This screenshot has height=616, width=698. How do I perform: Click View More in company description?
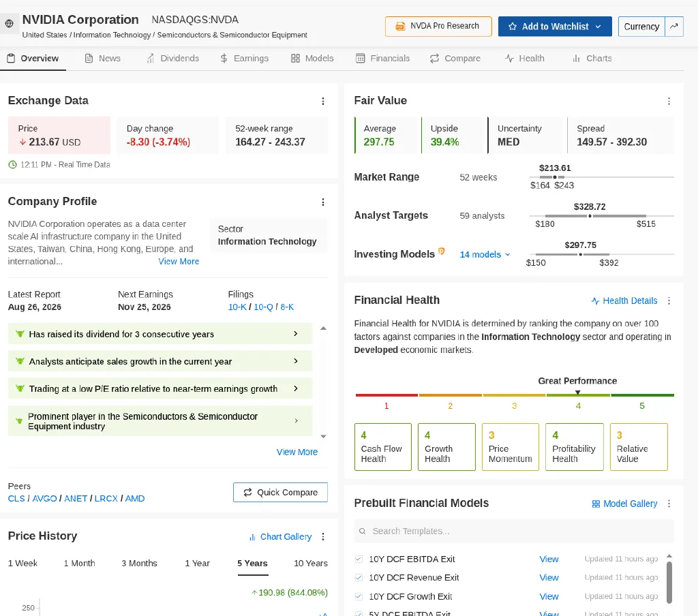click(179, 262)
